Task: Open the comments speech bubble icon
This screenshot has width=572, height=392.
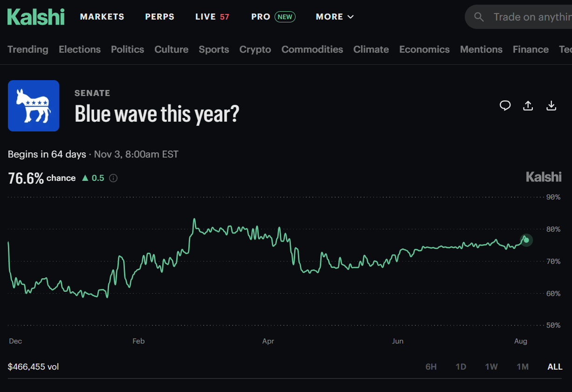Action: click(505, 106)
